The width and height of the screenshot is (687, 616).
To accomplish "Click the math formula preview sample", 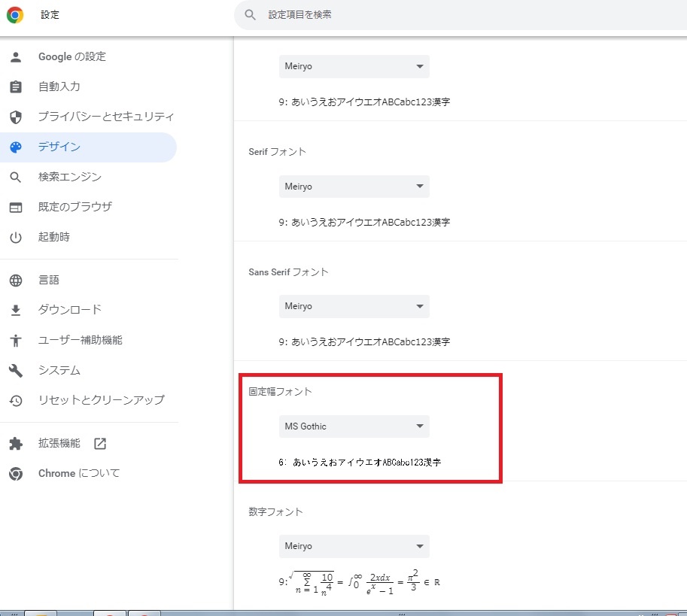I will pos(359,582).
